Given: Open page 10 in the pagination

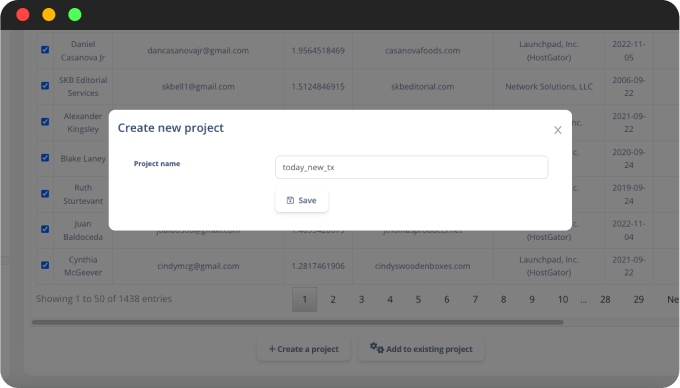Looking at the screenshot, I should [563, 300].
